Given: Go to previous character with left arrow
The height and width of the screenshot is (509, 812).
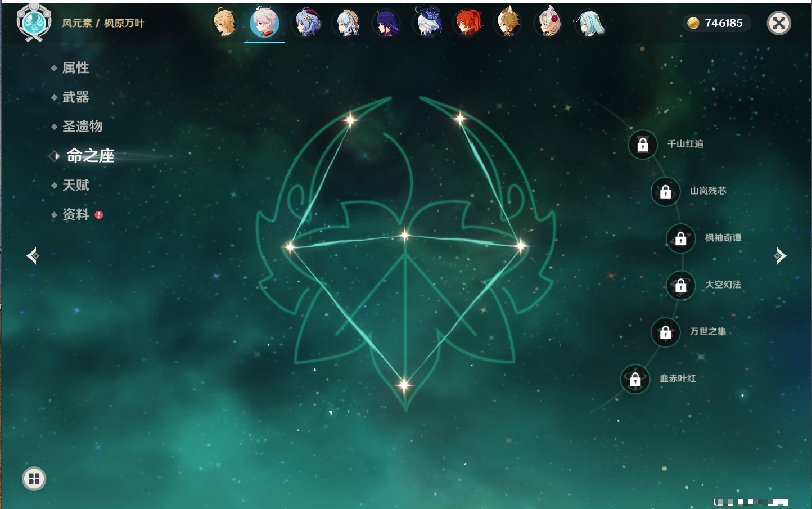Looking at the screenshot, I should 33,256.
